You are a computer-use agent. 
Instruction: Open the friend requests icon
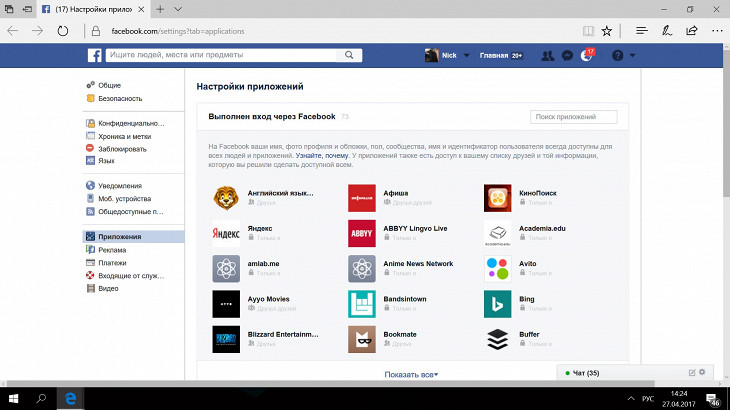coord(546,56)
